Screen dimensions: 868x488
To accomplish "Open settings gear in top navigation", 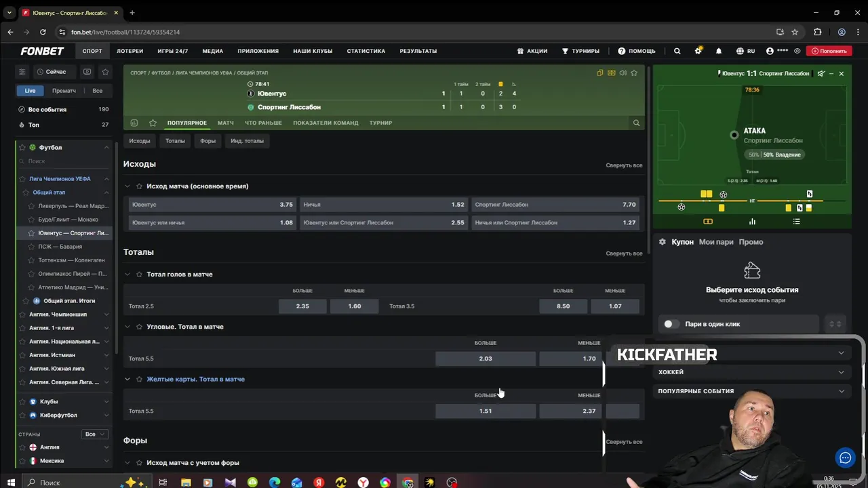I will (698, 51).
